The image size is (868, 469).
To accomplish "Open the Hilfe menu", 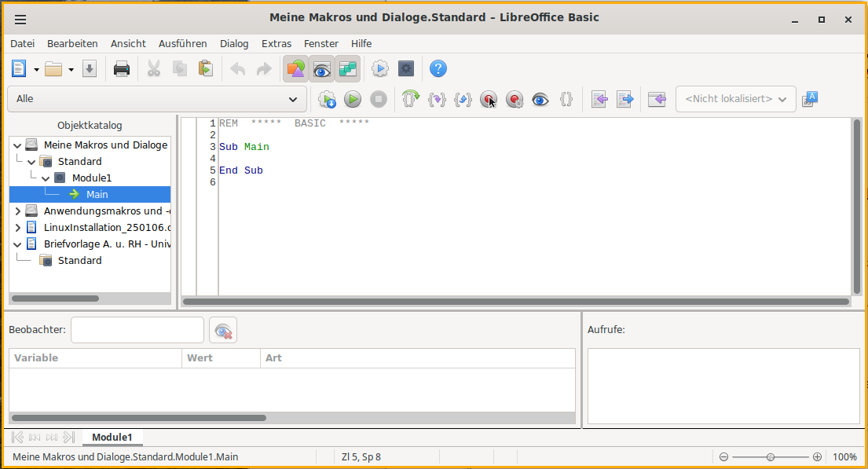I will 361,44.
